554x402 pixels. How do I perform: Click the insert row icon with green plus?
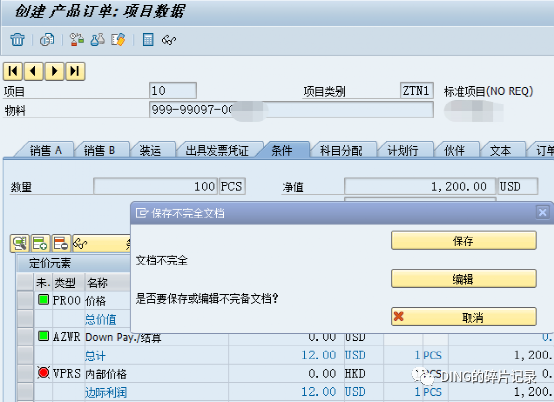click(x=40, y=243)
